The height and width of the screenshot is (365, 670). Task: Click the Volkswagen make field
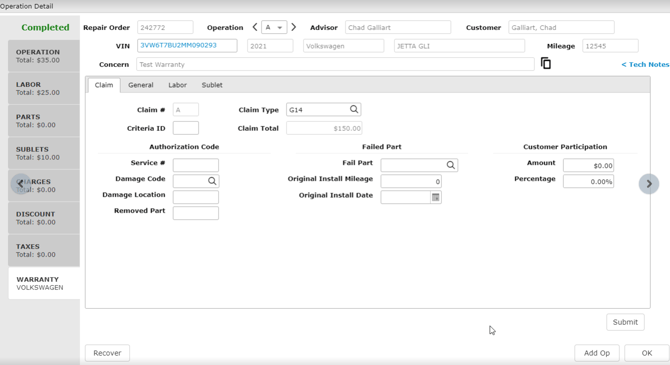[344, 46]
